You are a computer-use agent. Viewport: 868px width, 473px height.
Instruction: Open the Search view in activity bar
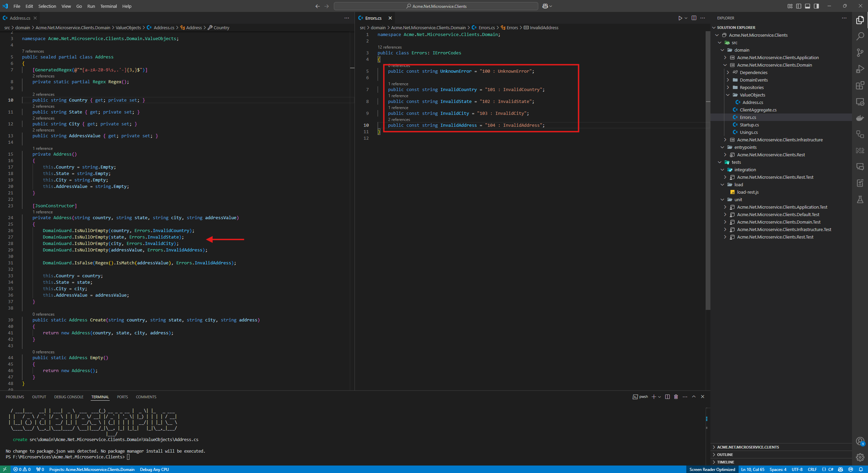click(x=860, y=36)
